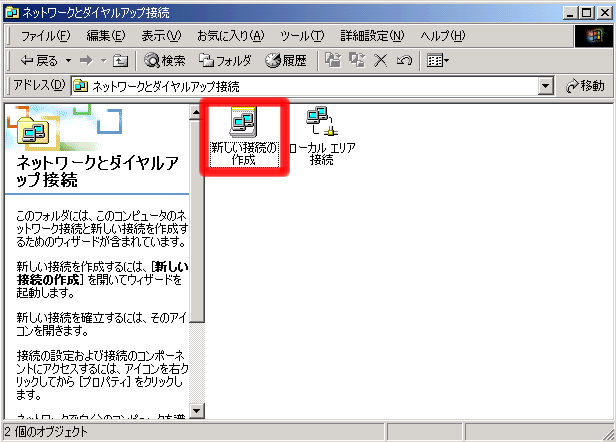The height and width of the screenshot is (442, 616).
Task: Minimize the window
Action: coord(570,13)
